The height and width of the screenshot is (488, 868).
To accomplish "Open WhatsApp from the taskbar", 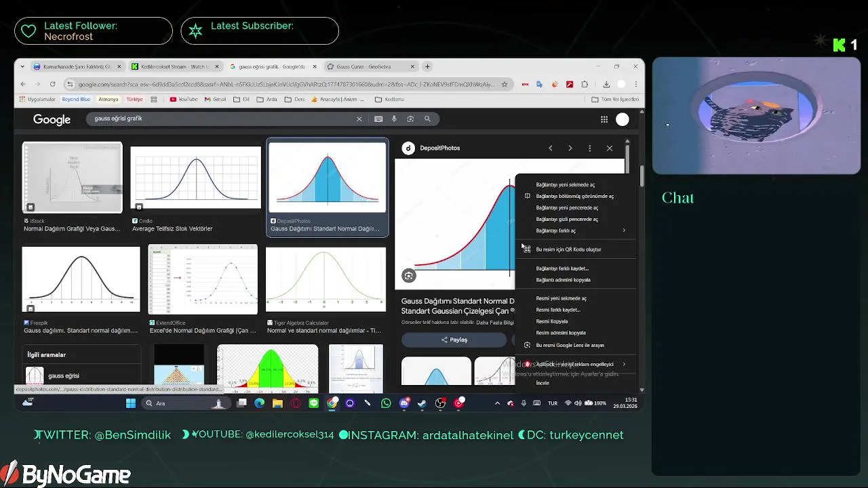I will coord(386,403).
